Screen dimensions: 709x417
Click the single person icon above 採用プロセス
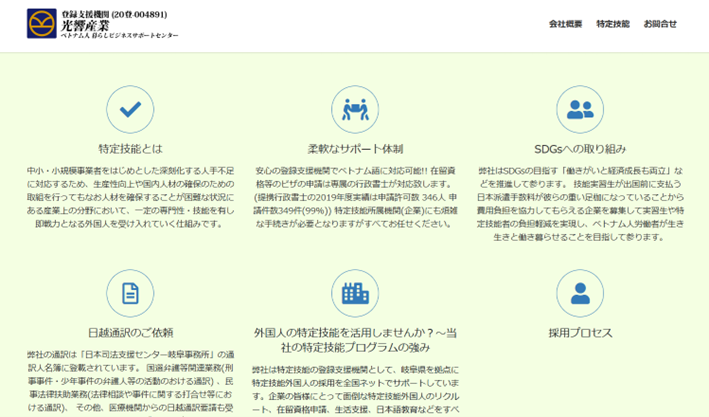pos(580,293)
